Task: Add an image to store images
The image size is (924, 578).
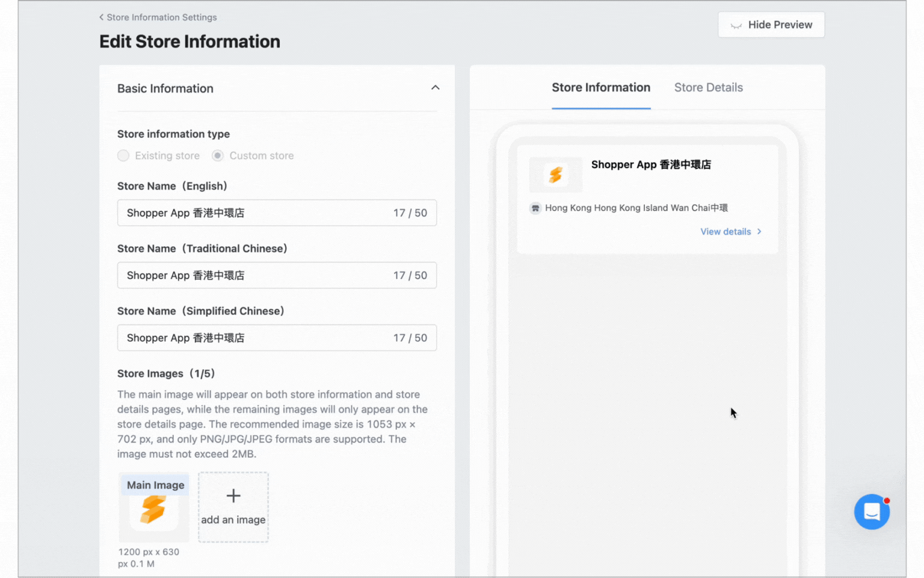Action: click(x=233, y=508)
